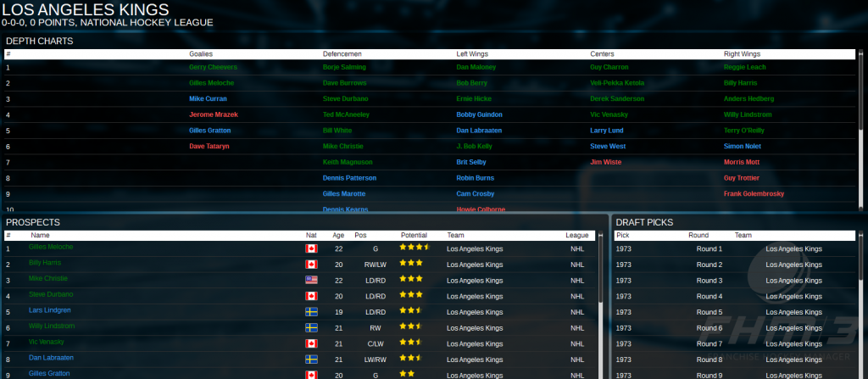Open center Jim Wiste

(x=605, y=162)
